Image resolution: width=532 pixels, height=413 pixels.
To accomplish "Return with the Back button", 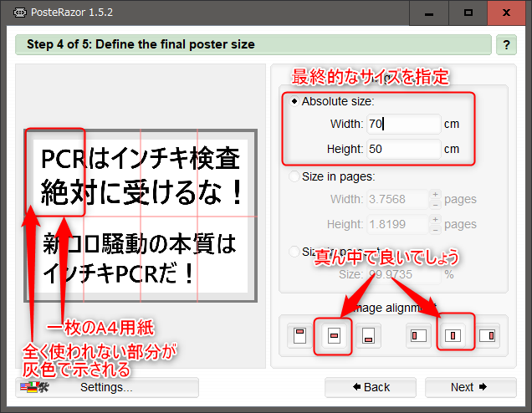I will 371,387.
